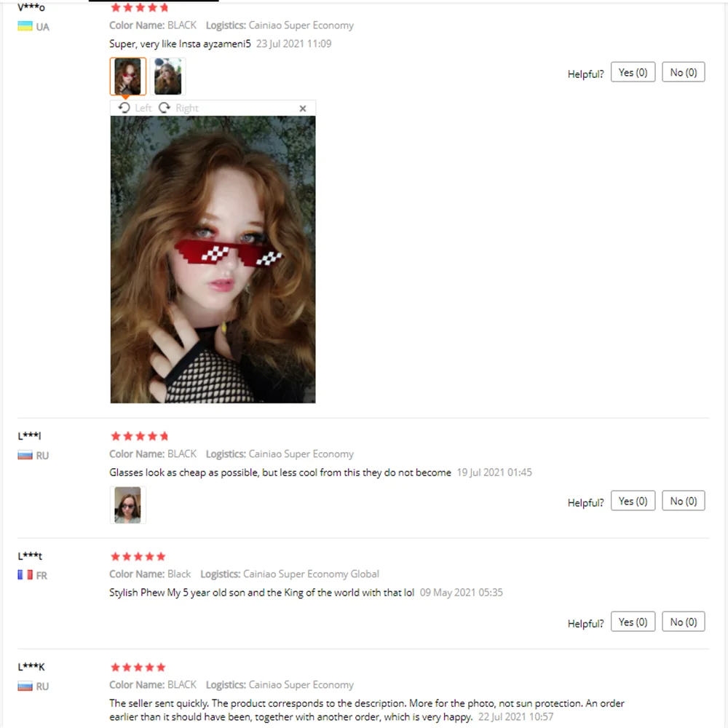The width and height of the screenshot is (728, 728).
Task: Click L***K's star rating
Action: (x=138, y=667)
